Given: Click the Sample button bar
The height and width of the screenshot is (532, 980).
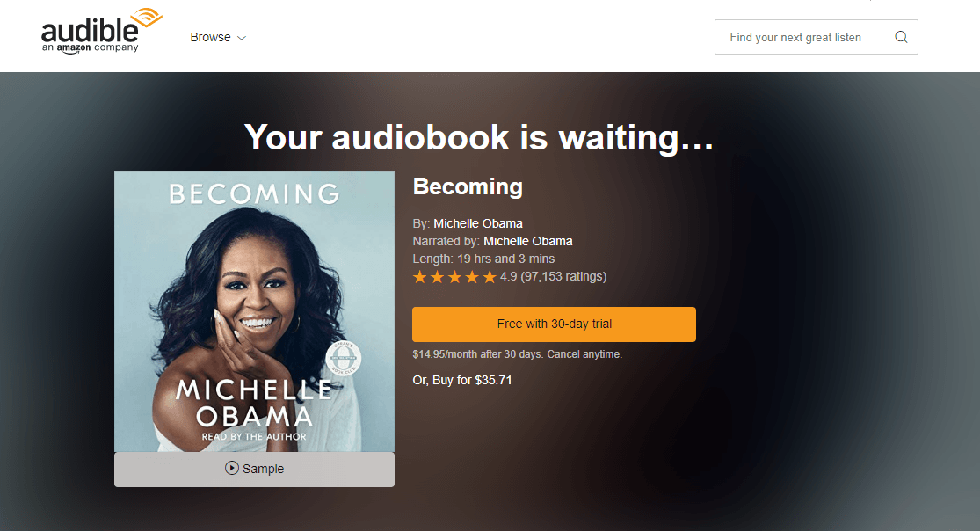Looking at the screenshot, I should 254,469.
